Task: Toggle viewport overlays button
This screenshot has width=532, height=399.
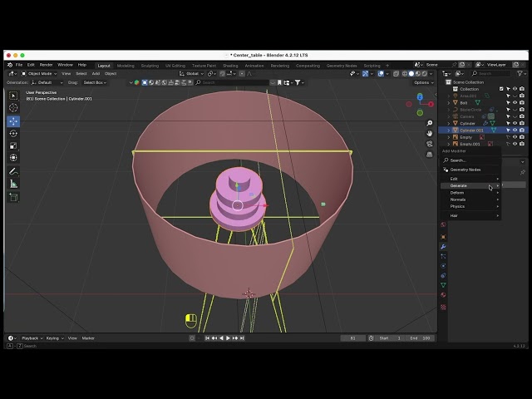Action: coord(381,74)
